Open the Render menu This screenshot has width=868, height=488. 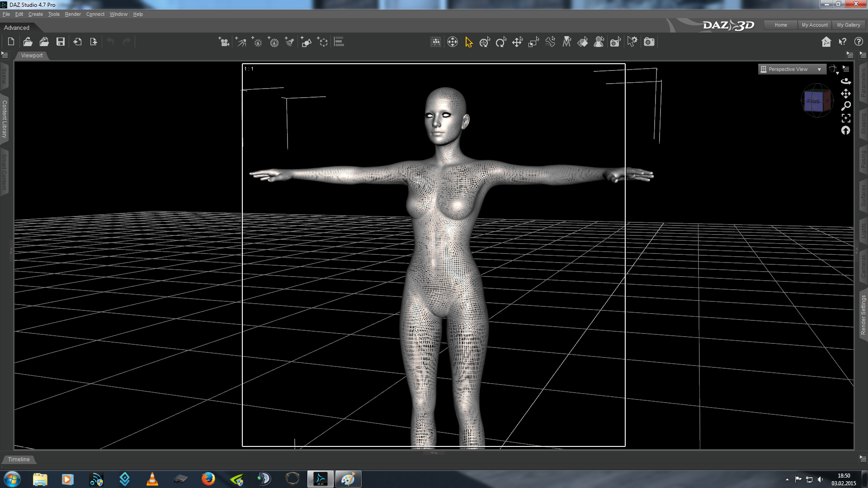(x=72, y=14)
